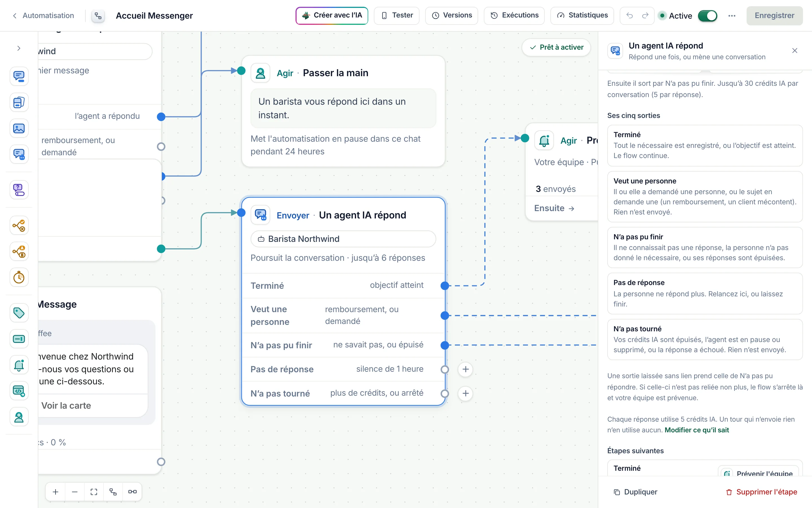
Task: Select the condition branch step icon
Action: coord(19,225)
